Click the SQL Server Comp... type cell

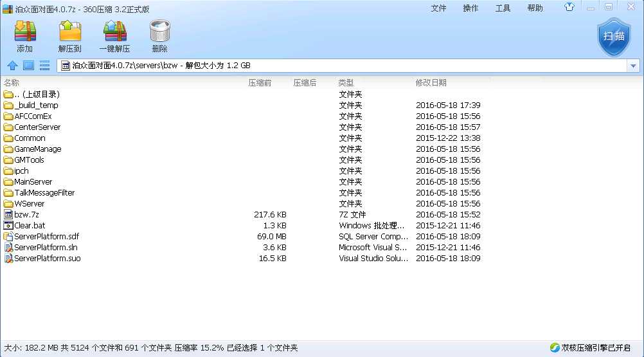click(x=373, y=236)
